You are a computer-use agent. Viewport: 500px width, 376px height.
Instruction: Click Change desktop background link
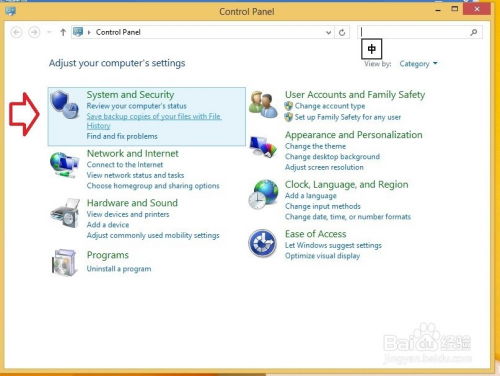click(332, 157)
